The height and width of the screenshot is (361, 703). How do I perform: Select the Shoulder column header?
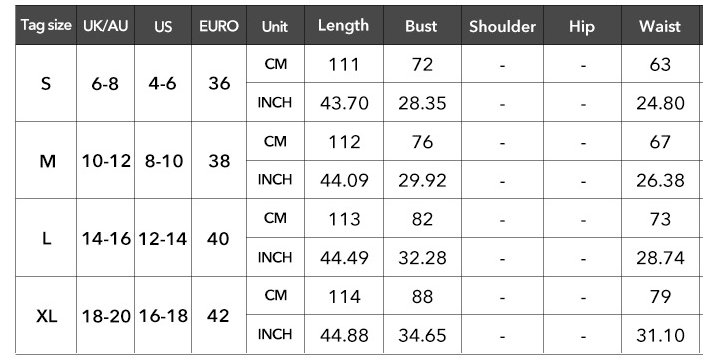502,26
